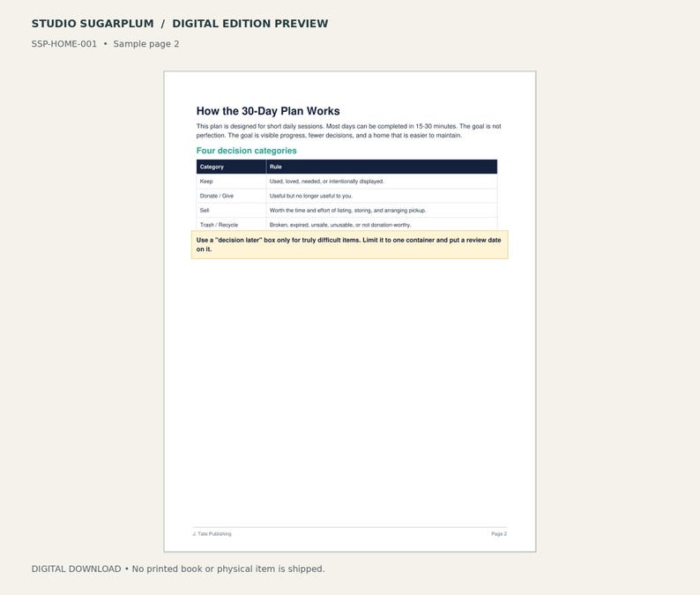Select the 'Donate / Give' category cell
Screen dimensions: 700x595
tap(231, 196)
